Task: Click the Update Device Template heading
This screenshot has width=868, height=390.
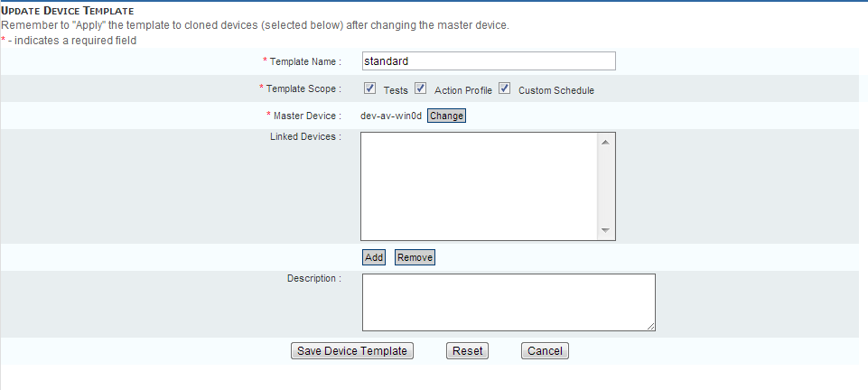Action: [x=68, y=10]
